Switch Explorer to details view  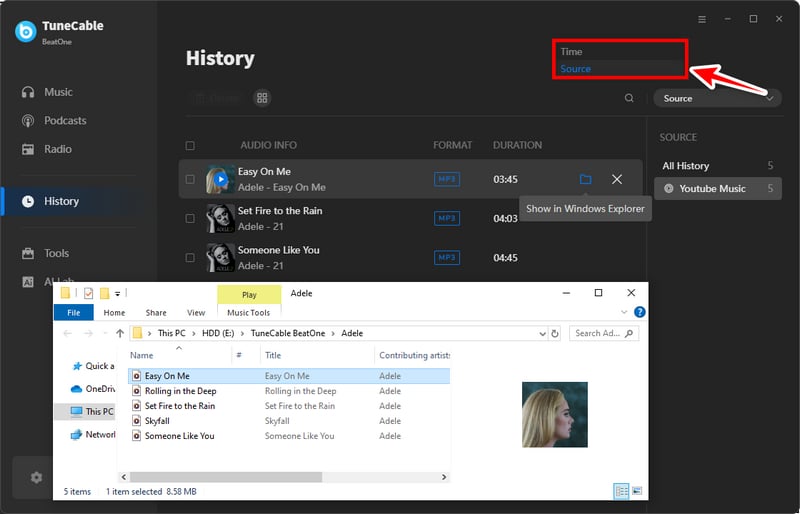pyautogui.click(x=621, y=491)
